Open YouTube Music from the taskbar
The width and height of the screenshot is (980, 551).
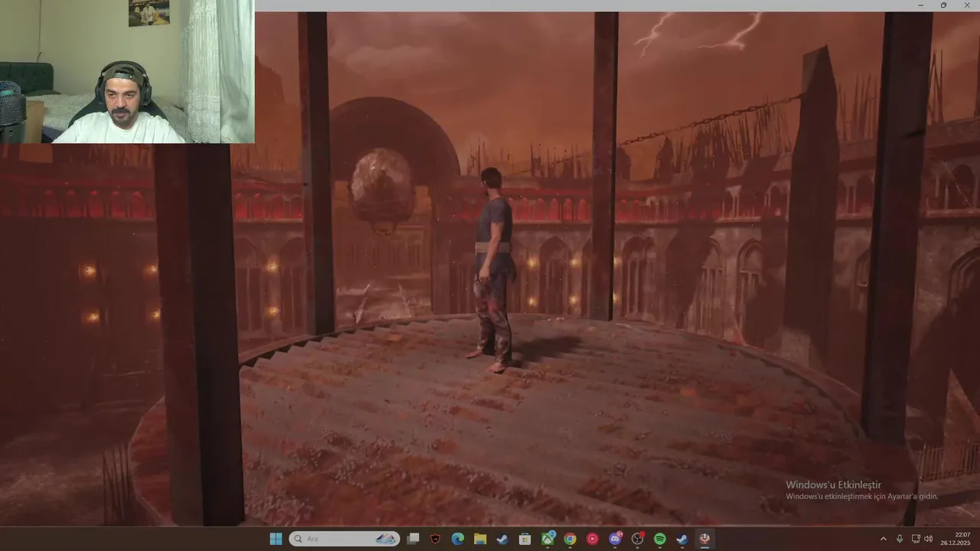[x=593, y=539]
